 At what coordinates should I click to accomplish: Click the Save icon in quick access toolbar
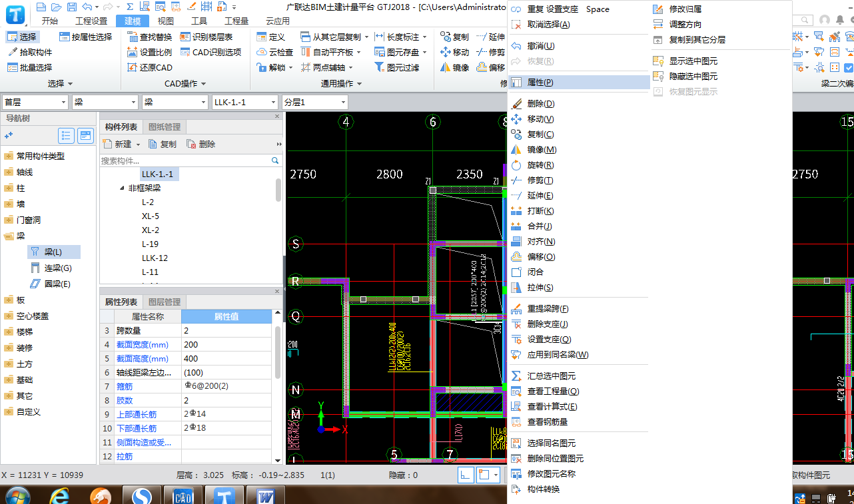(71, 7)
